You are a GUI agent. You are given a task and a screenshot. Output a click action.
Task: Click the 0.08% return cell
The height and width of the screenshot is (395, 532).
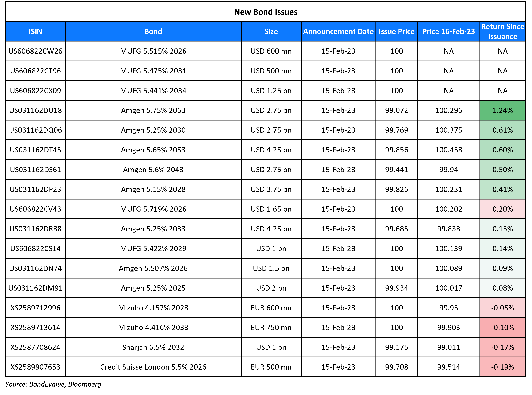[503, 288]
